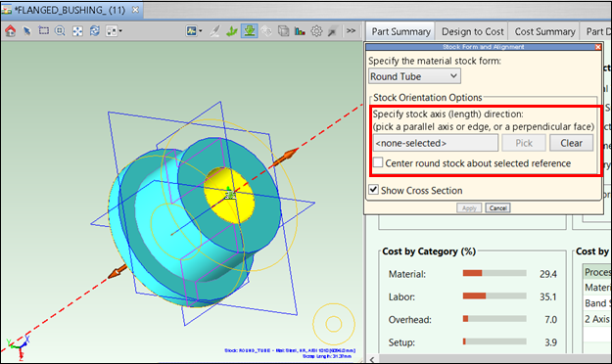Screen dimensions: 612x364
Task: Click the Pick button
Action: pyautogui.click(x=524, y=143)
